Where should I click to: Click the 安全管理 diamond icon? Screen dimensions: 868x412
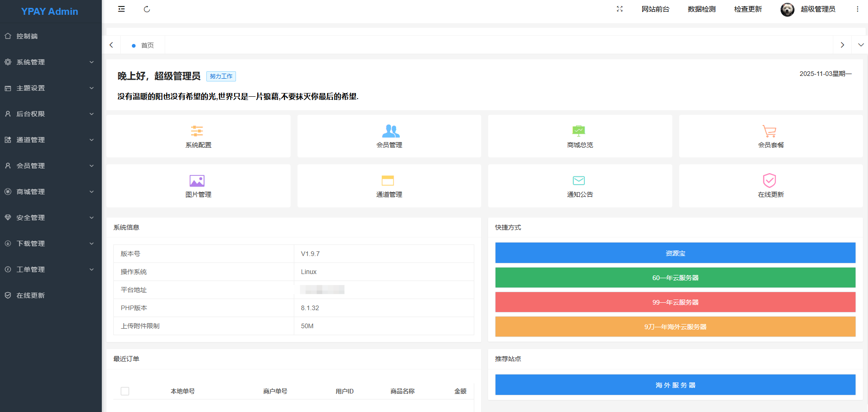click(x=8, y=218)
